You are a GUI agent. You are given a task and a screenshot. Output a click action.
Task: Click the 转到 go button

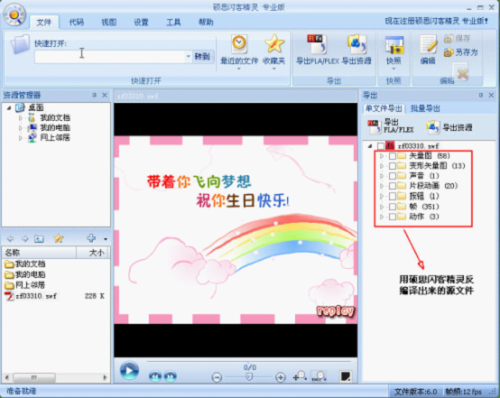[x=202, y=56]
